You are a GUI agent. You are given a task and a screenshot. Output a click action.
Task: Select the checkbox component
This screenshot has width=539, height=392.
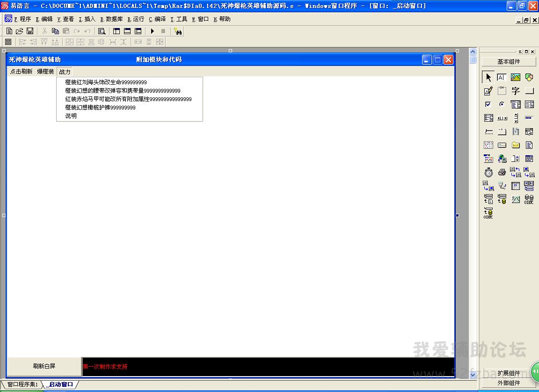point(488,104)
